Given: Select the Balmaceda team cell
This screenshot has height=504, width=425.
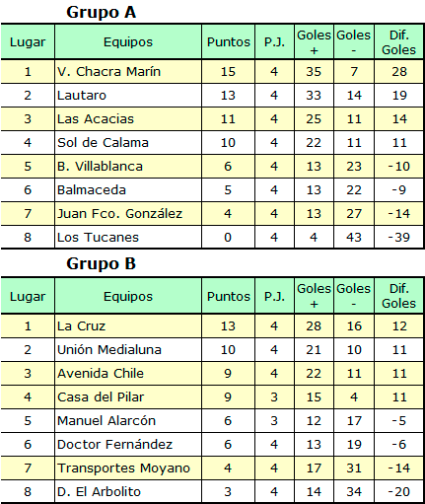Looking at the screenshot, I should [x=128, y=189].
